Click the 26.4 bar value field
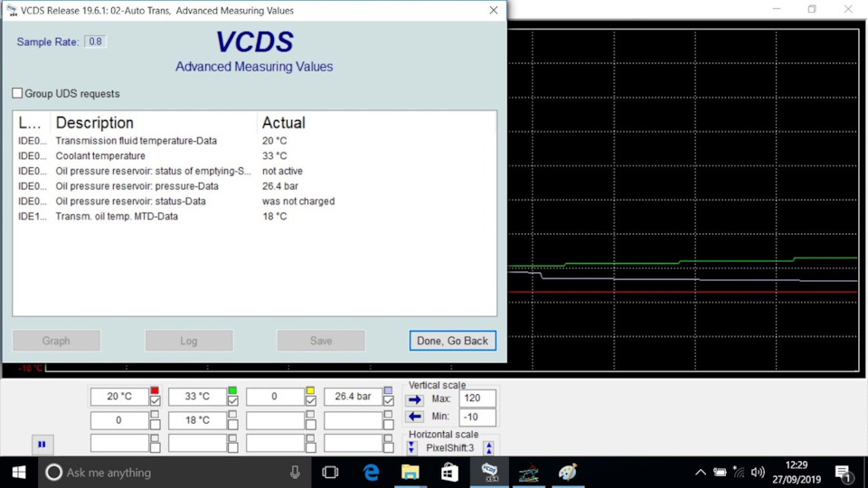Screen dimensions: 868x488 click(x=353, y=397)
